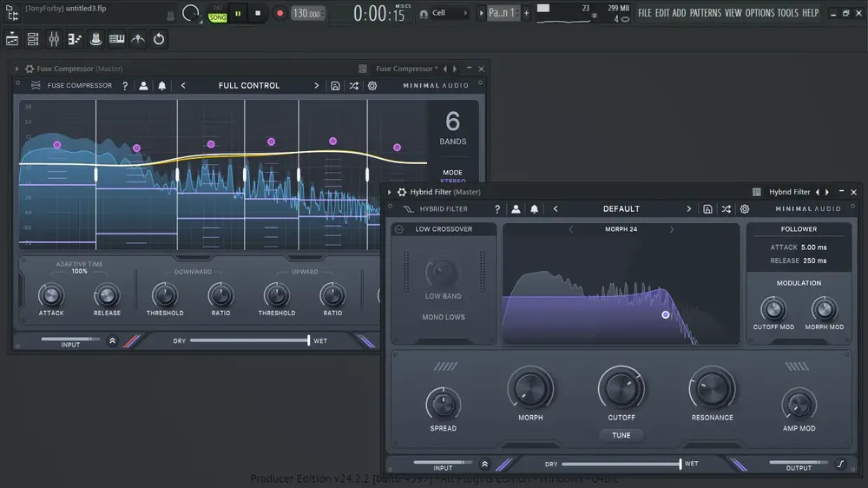Click the tempo tapper icon in toolbar
Screen dimensions: 868x488
(138, 39)
